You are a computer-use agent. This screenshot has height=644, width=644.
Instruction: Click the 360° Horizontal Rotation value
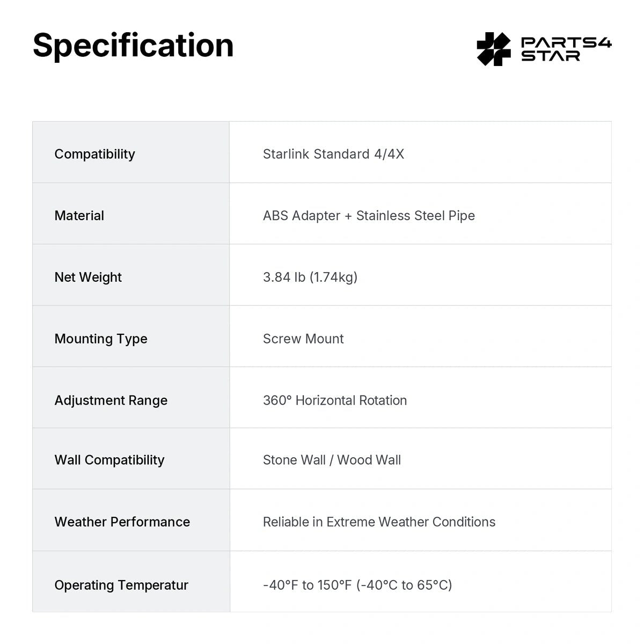point(335,400)
